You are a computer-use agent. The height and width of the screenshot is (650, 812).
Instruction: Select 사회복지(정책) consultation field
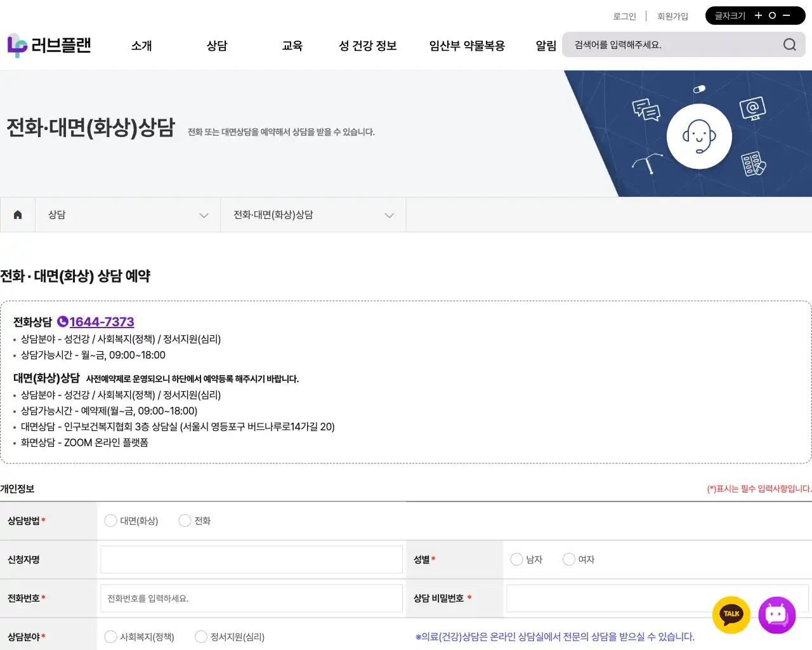point(111,637)
